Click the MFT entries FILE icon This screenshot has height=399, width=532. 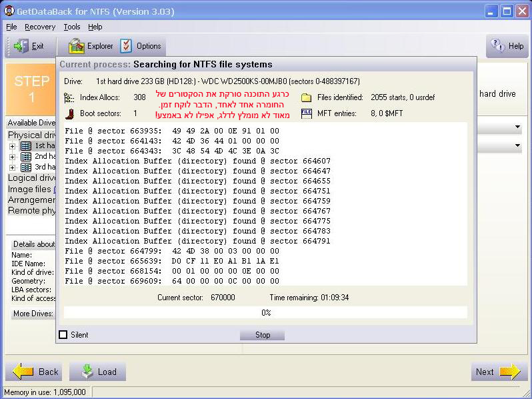(x=306, y=113)
